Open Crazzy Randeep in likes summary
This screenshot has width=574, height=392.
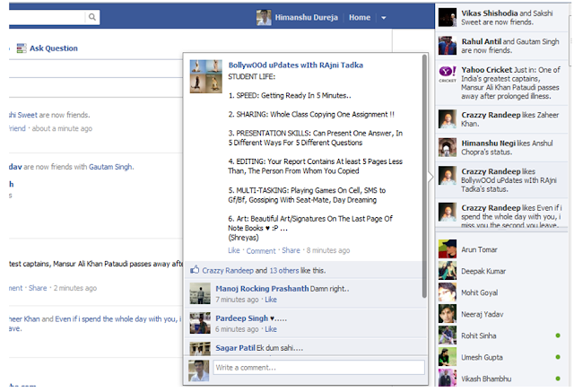tap(228, 271)
